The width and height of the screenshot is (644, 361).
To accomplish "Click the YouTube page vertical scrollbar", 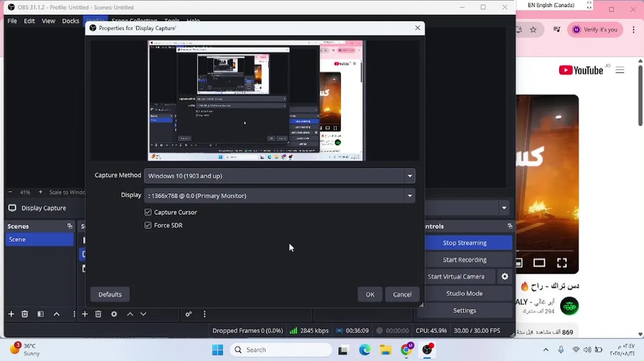I will tap(640, 95).
